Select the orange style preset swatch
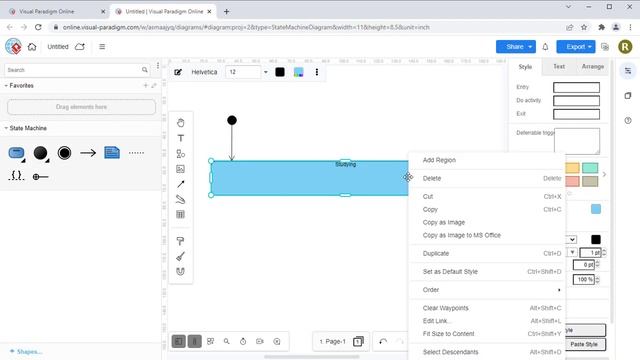640x360 pixels. (572, 168)
